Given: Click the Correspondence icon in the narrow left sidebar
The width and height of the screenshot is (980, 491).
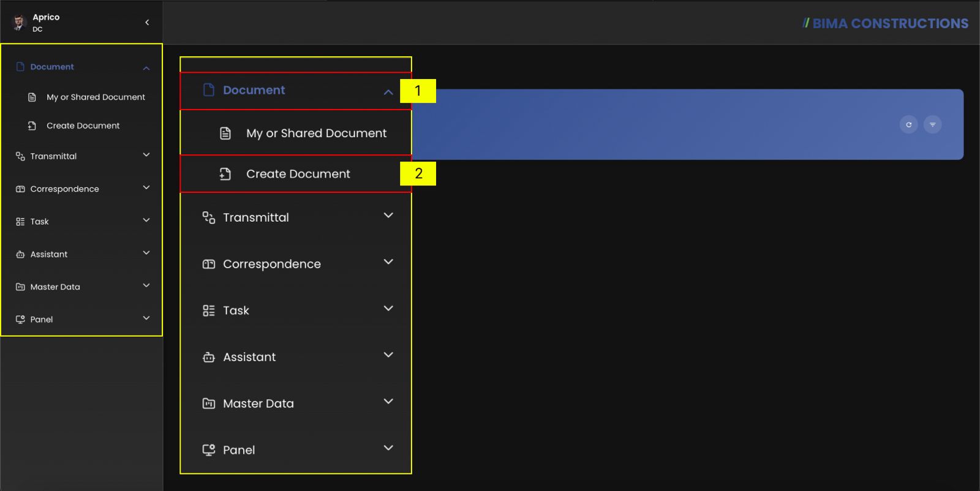Looking at the screenshot, I should click(x=20, y=189).
